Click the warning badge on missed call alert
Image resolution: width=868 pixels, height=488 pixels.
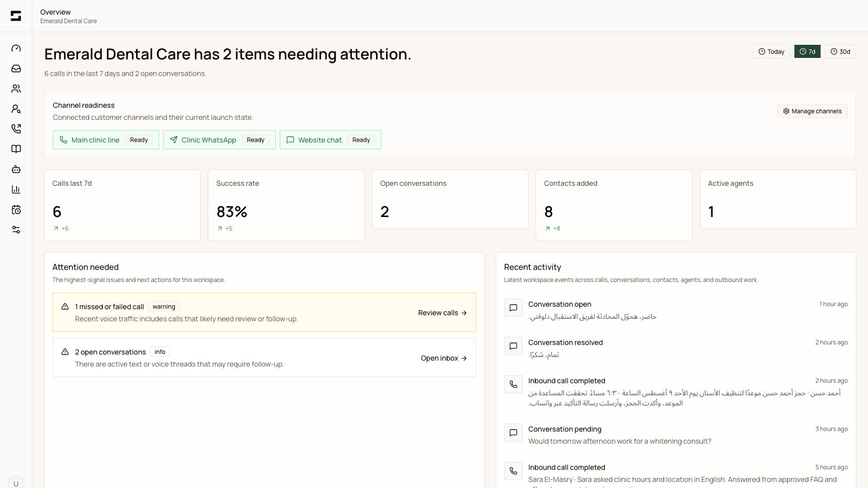tap(164, 306)
